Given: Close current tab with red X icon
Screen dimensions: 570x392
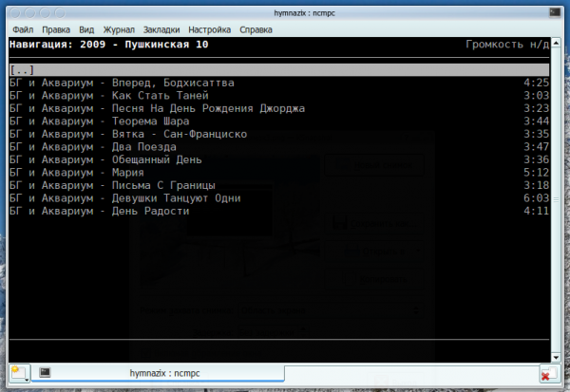Looking at the screenshot, I should (548, 374).
